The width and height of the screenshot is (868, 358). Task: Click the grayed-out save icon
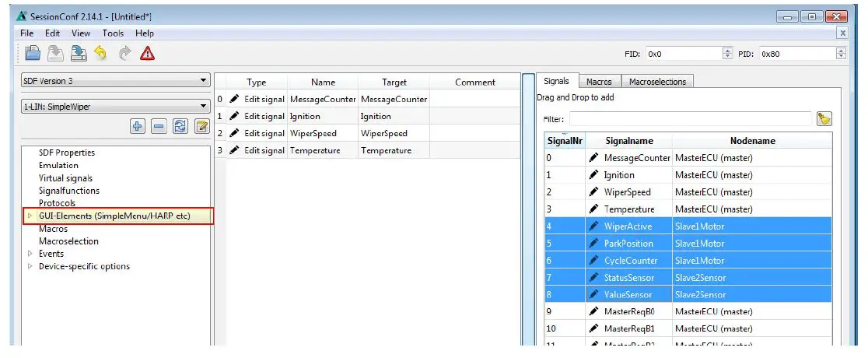55,53
